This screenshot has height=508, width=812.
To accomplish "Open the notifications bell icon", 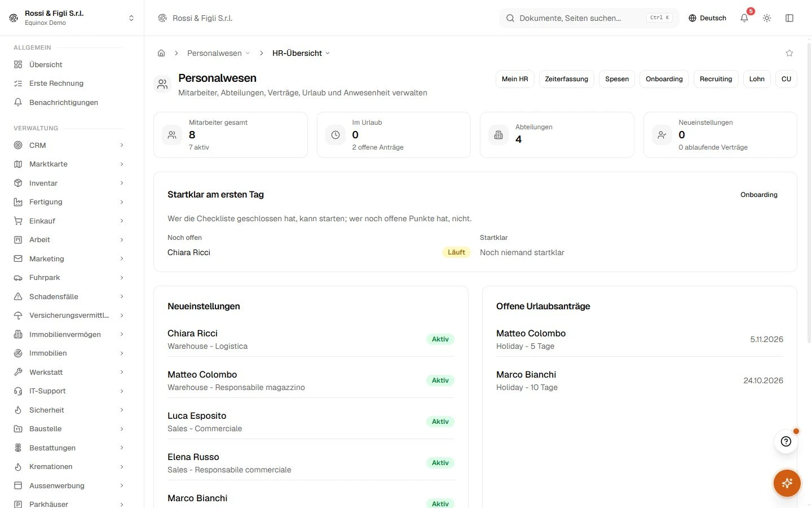I will [744, 18].
